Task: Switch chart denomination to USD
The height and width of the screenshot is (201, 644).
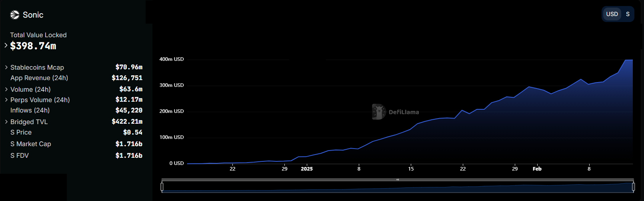Action: click(612, 14)
